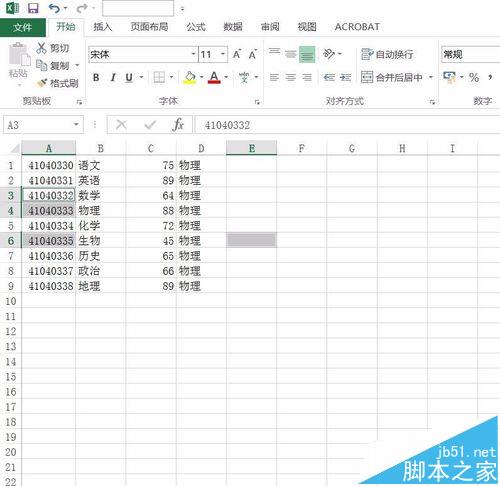Image resolution: width=500 pixels, height=486 pixels.
Task: Click the 文件 (File) button
Action: [23, 27]
